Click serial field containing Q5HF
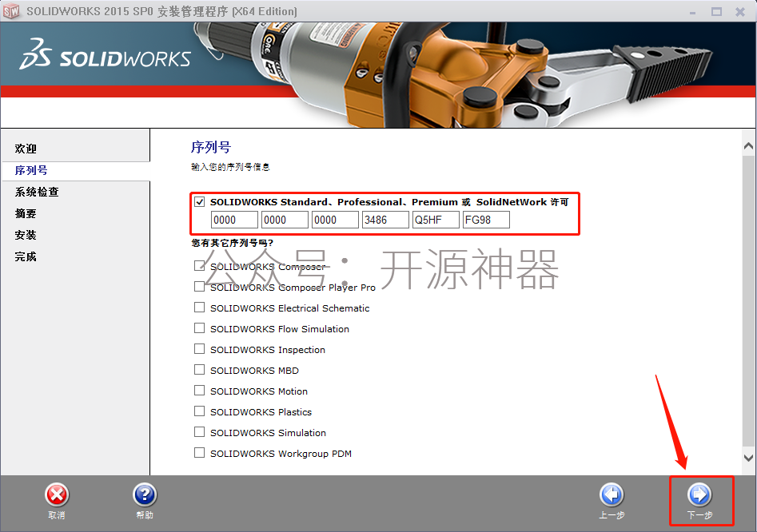The width and height of the screenshot is (757, 532). [436, 220]
